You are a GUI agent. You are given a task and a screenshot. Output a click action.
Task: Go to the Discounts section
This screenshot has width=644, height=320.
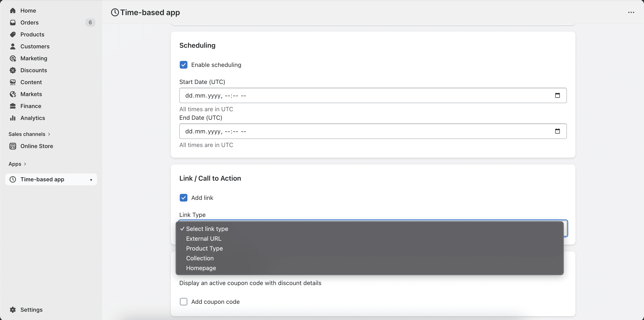33,70
